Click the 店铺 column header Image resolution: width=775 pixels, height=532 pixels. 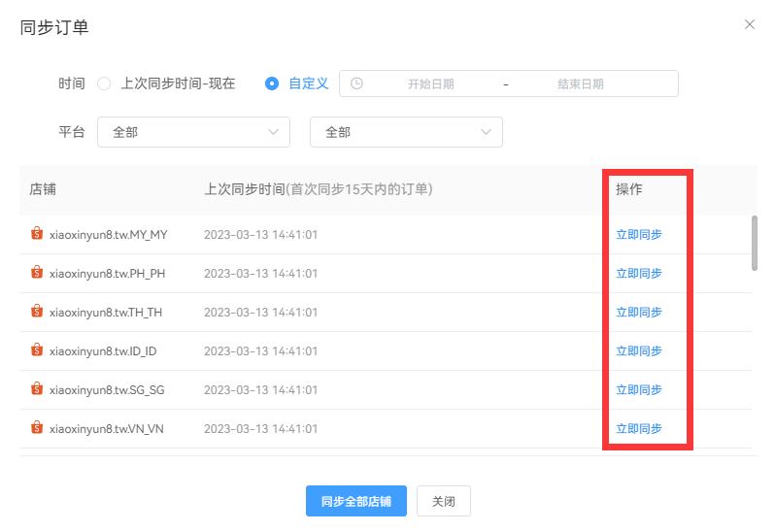pyautogui.click(x=43, y=189)
